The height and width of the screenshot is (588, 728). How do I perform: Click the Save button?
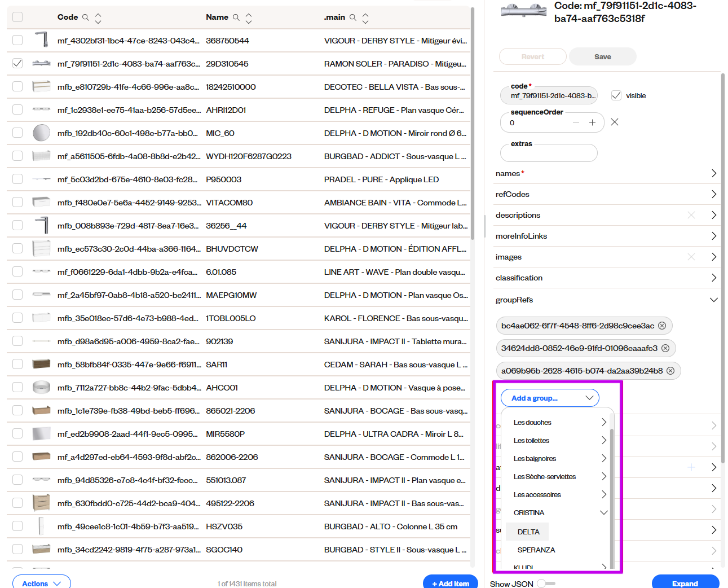pyautogui.click(x=603, y=56)
